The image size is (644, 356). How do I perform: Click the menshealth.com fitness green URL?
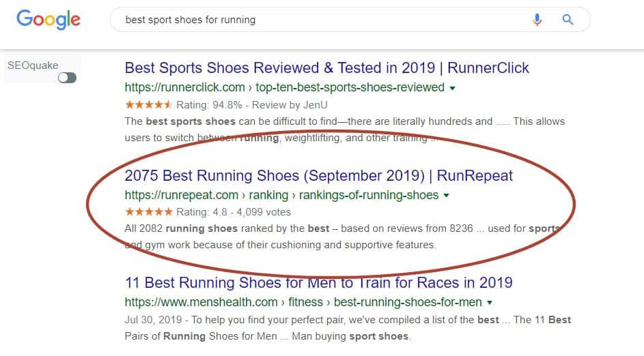(x=303, y=302)
